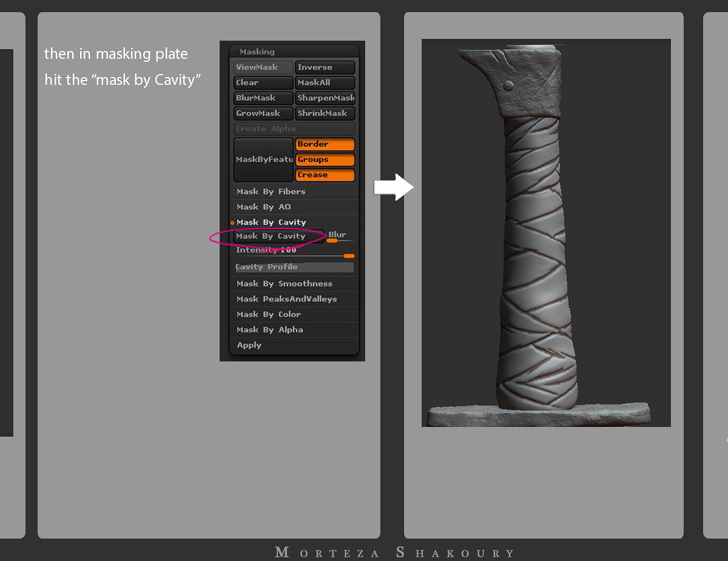Image resolution: width=728 pixels, height=561 pixels.
Task: Expand the Apply section
Action: [294, 345]
